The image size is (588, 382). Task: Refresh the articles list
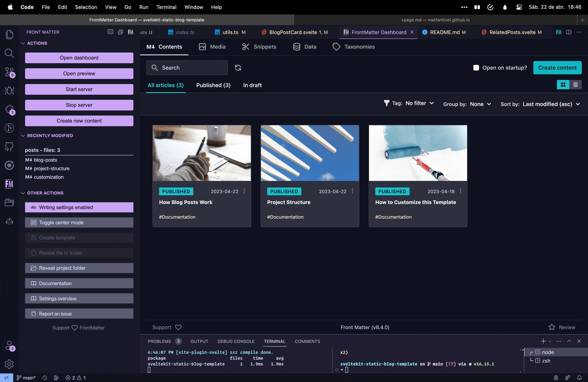(x=238, y=67)
